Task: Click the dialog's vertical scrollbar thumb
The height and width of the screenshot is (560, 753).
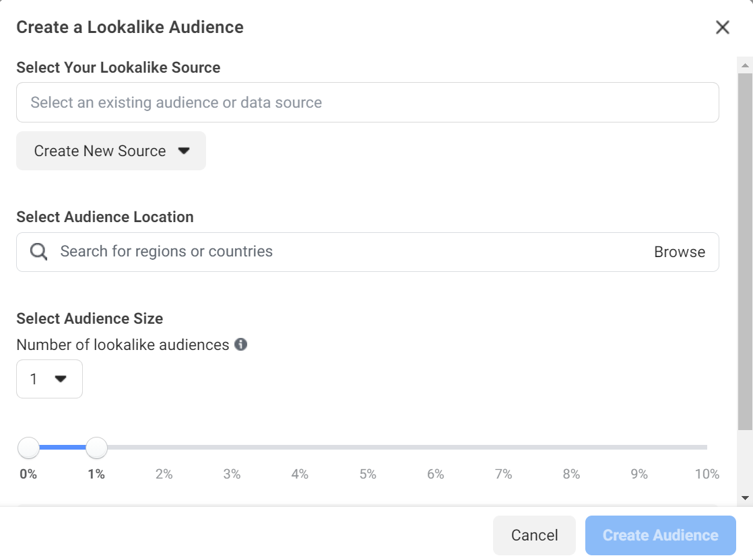Action: pyautogui.click(x=745, y=249)
